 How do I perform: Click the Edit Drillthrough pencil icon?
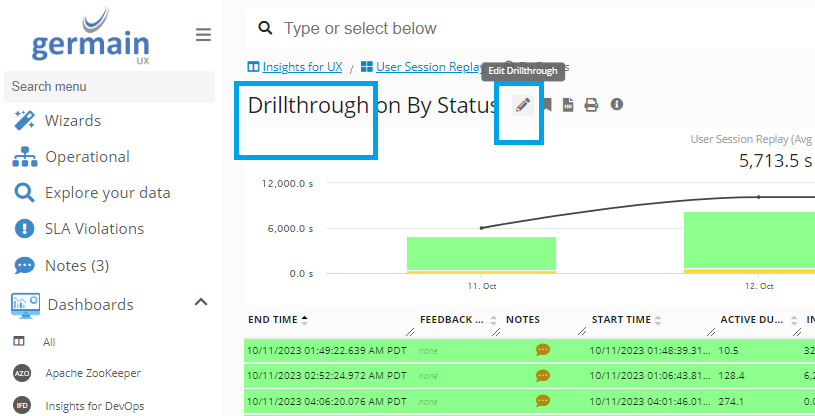point(522,105)
